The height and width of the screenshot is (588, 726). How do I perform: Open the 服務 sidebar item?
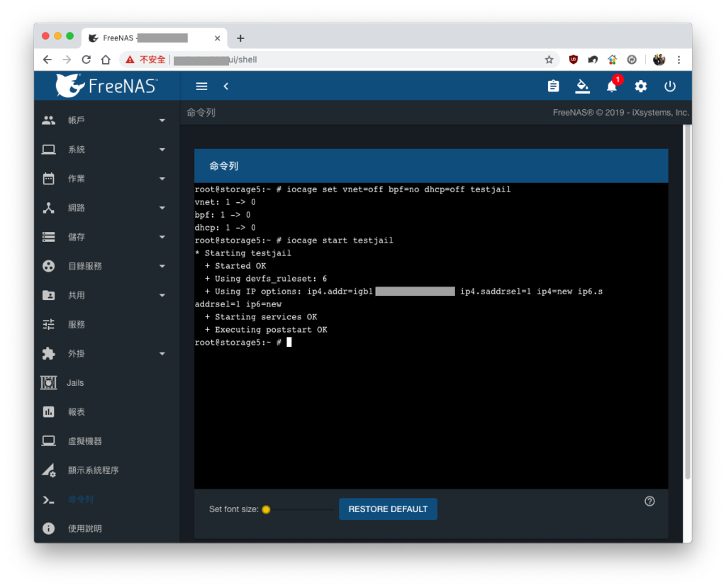[x=106, y=324]
